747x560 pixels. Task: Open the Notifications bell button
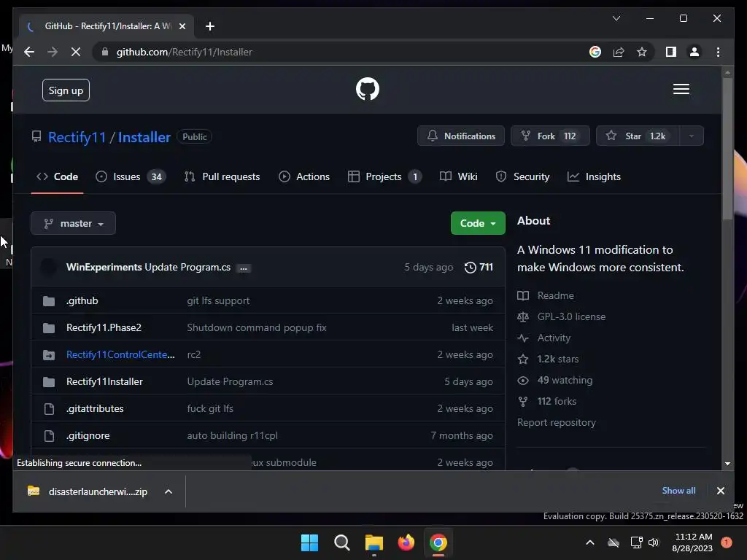pyautogui.click(x=461, y=136)
